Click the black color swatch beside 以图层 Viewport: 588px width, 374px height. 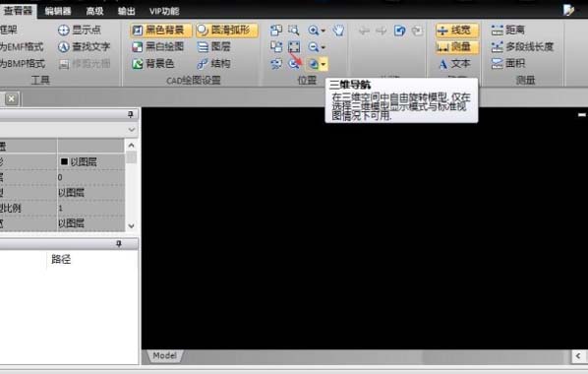tap(64, 161)
